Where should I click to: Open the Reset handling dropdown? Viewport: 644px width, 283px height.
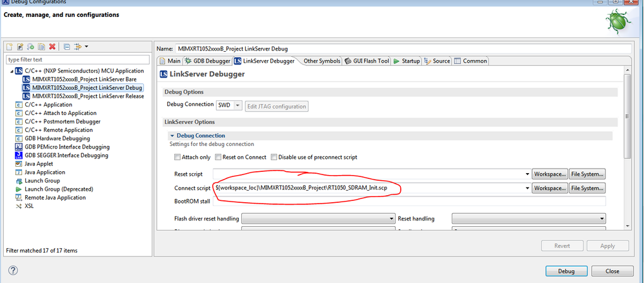coord(529,219)
